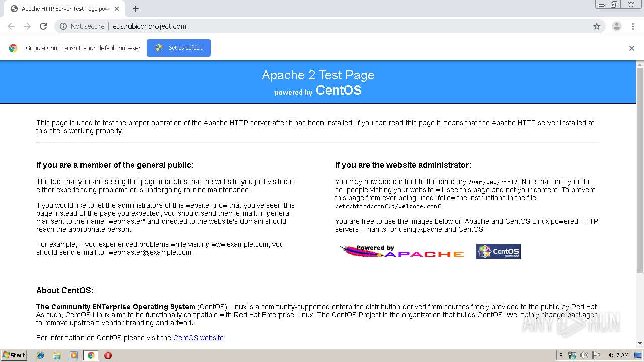Click the page scrollbar down arrow

point(640,343)
